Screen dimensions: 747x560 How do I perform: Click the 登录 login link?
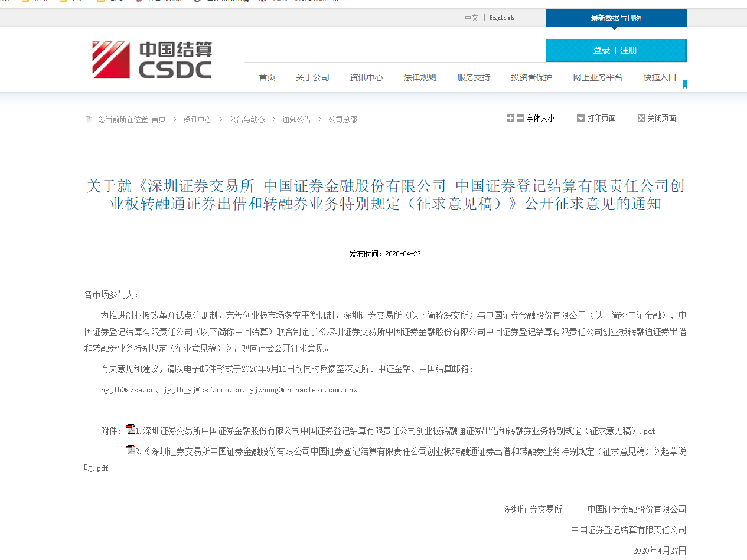[601, 51]
